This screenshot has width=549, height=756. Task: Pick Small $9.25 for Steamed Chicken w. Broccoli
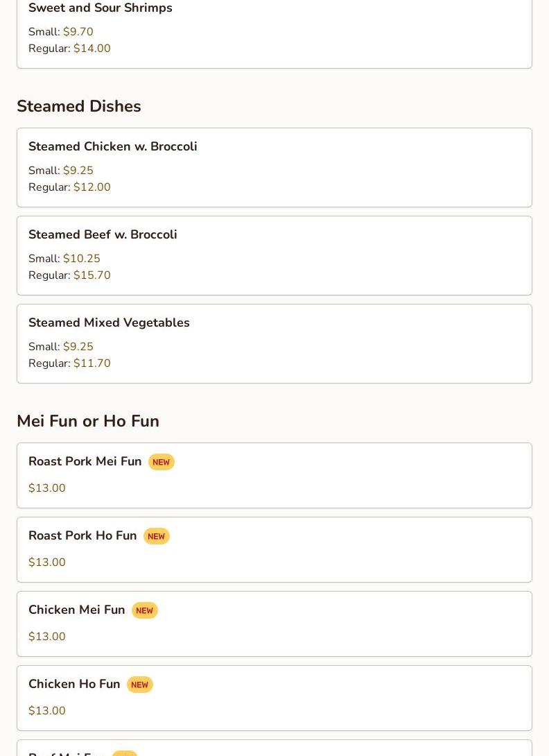(x=61, y=170)
